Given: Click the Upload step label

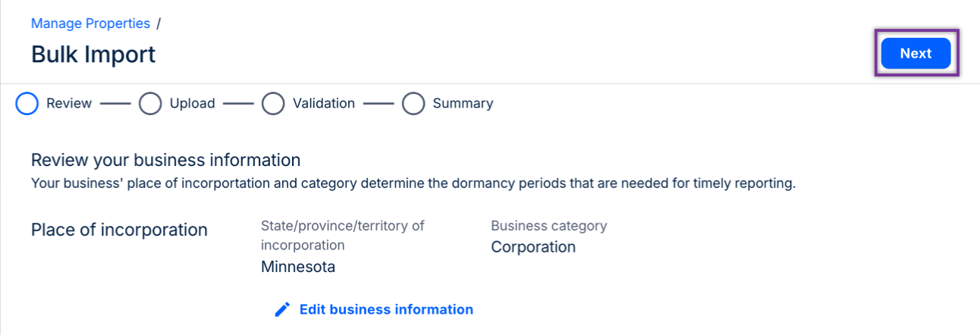Looking at the screenshot, I should pos(192,104).
